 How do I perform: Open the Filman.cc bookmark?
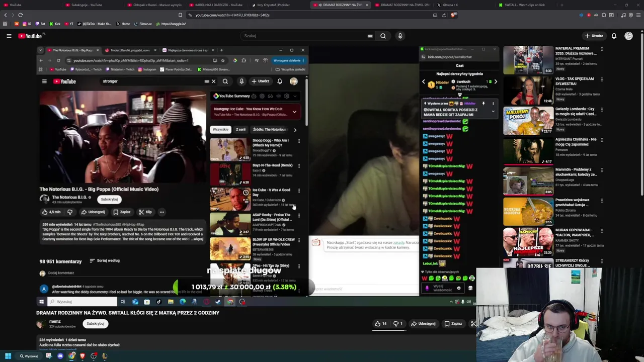(x=142, y=24)
